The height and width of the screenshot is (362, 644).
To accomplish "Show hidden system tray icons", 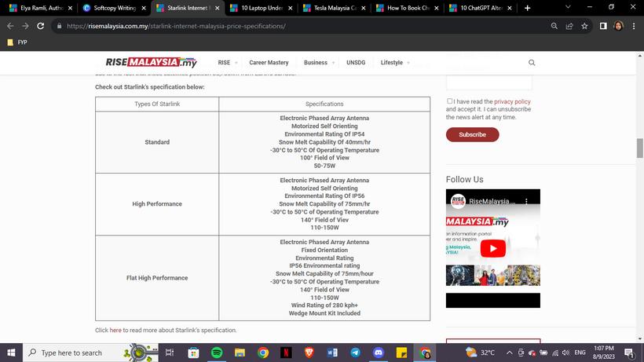I will tap(509, 353).
